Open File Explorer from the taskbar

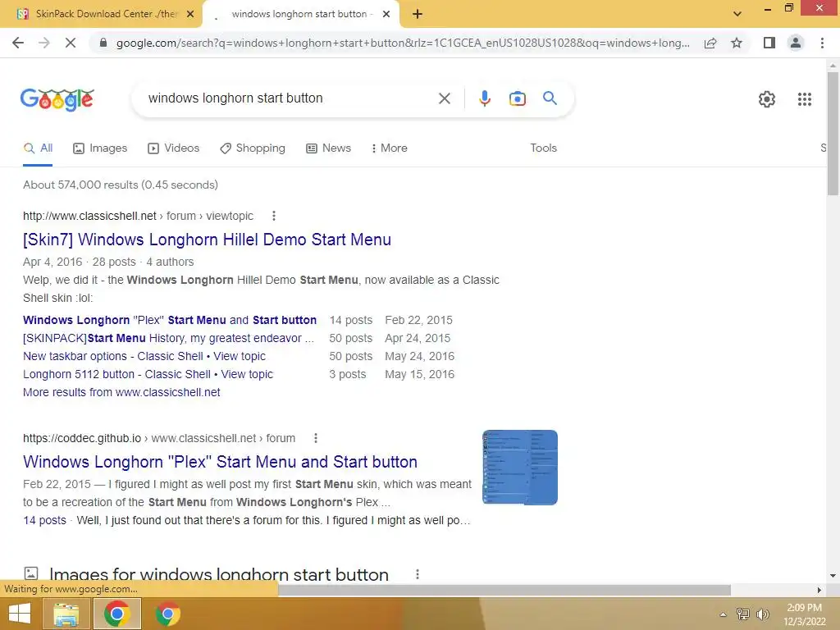click(x=66, y=614)
